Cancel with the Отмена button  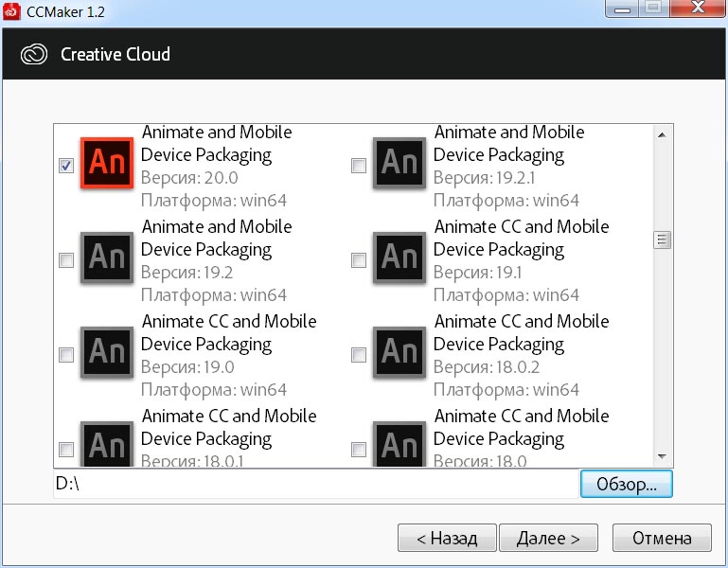pos(662,538)
